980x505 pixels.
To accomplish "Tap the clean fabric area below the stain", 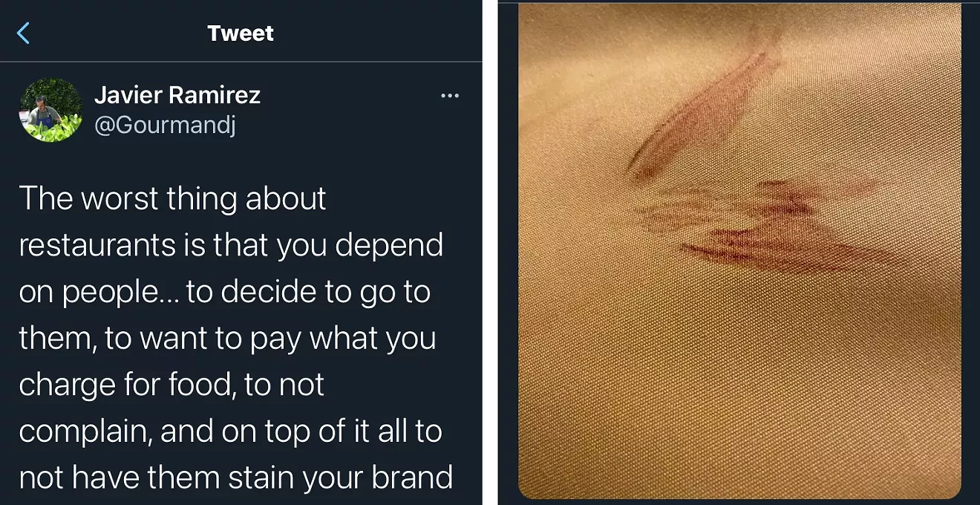I will [x=739, y=386].
